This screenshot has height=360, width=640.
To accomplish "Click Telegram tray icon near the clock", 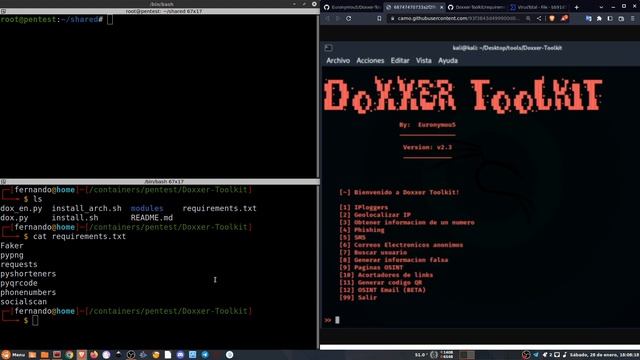I will click(536, 355).
